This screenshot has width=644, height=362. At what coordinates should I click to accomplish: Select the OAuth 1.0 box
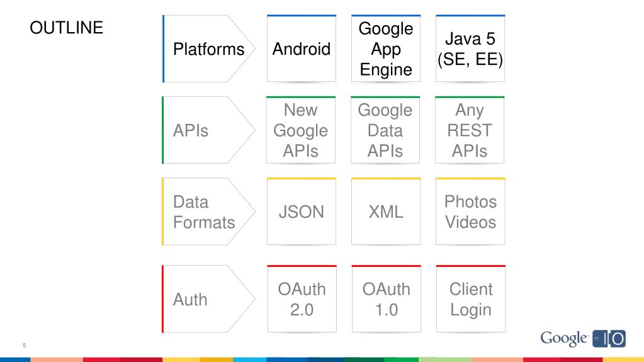387,298
